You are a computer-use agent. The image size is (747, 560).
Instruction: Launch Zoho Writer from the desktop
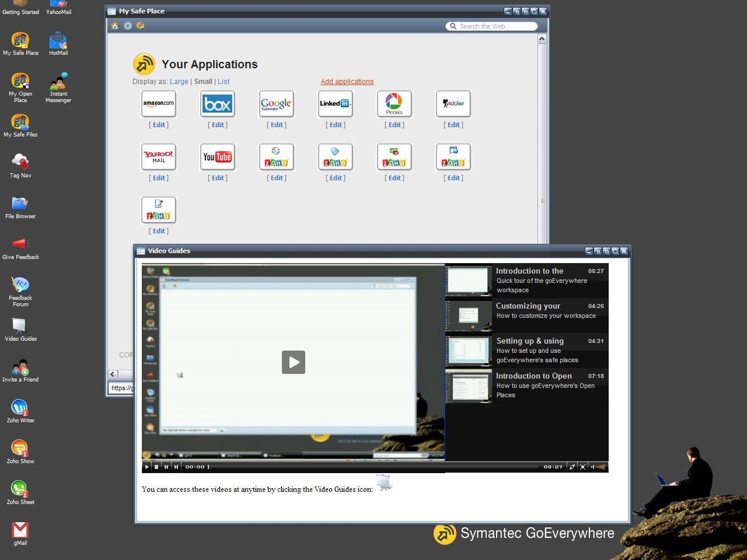[20, 411]
